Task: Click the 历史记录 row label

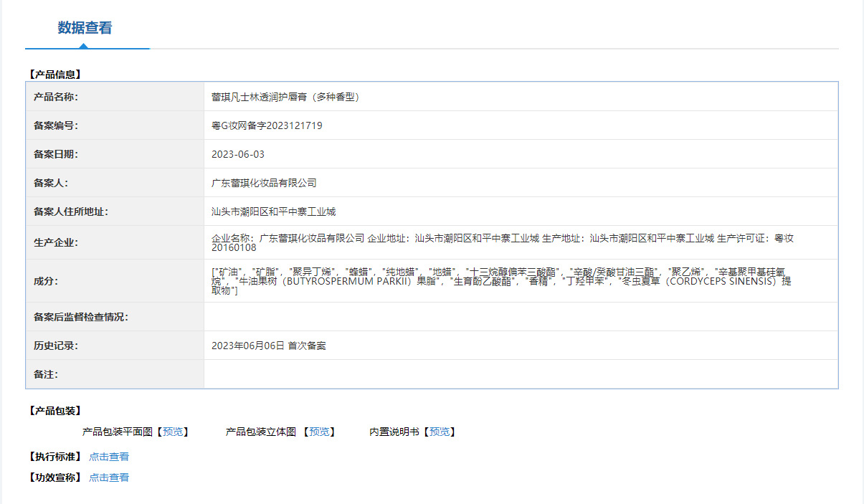Action: coord(56,346)
